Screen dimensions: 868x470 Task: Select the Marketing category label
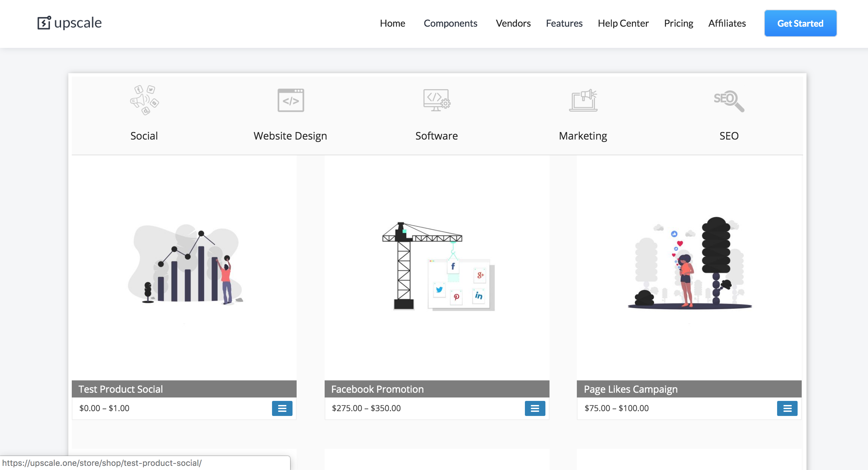tap(583, 136)
